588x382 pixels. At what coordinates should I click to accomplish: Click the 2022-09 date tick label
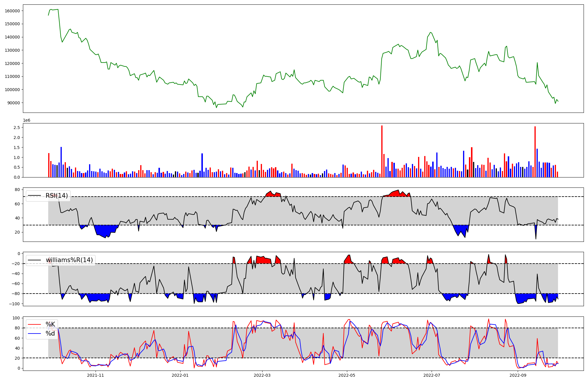point(517,375)
